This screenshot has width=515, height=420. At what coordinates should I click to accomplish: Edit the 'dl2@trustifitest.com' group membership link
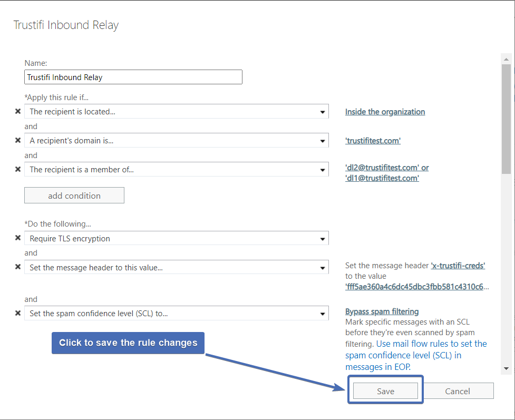coord(387,173)
